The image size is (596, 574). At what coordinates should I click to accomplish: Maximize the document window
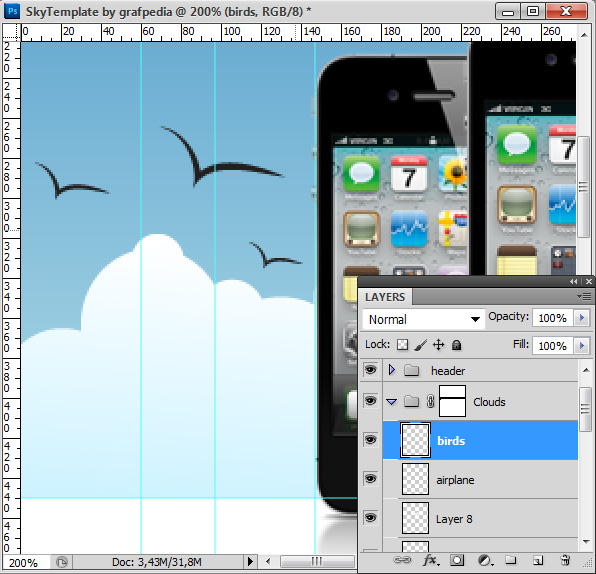533,11
